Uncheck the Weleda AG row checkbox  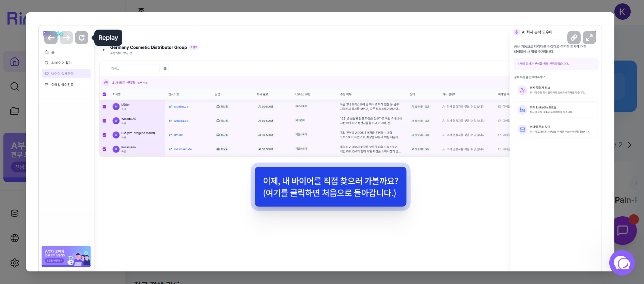point(105,121)
